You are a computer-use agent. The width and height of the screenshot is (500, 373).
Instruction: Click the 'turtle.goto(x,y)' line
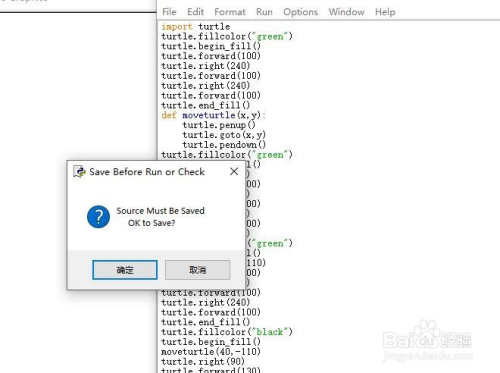[224, 135]
